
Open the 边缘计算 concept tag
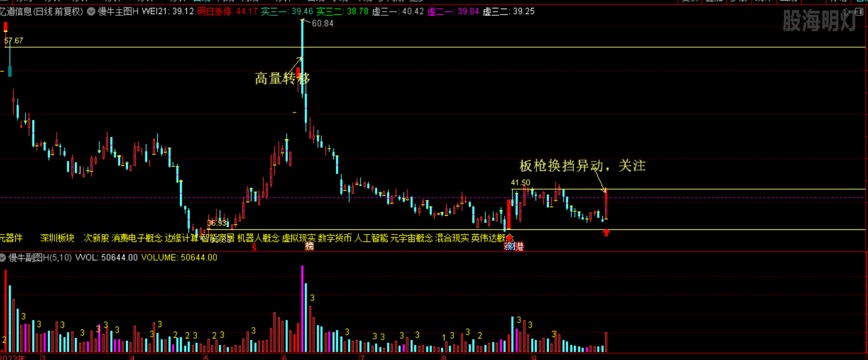(x=182, y=237)
